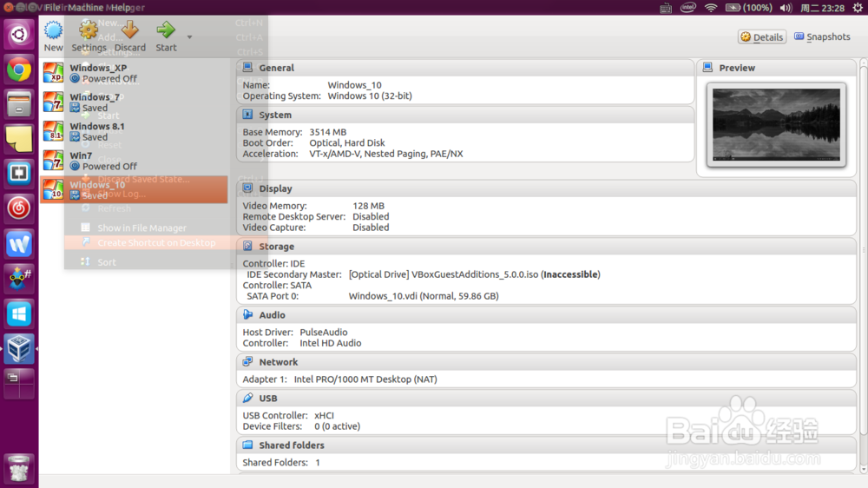Click the Storage section disk icon
868x488 pixels.
pyautogui.click(x=247, y=246)
